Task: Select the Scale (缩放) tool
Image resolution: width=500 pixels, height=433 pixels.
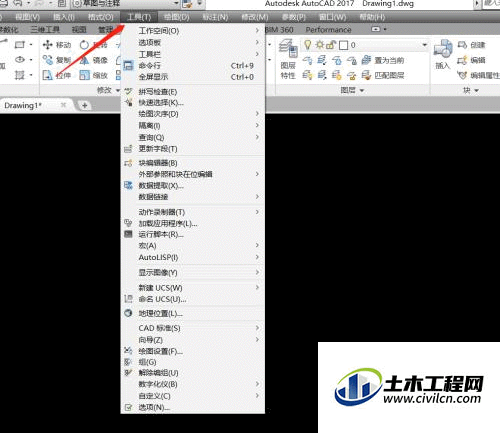Action: coord(94,75)
